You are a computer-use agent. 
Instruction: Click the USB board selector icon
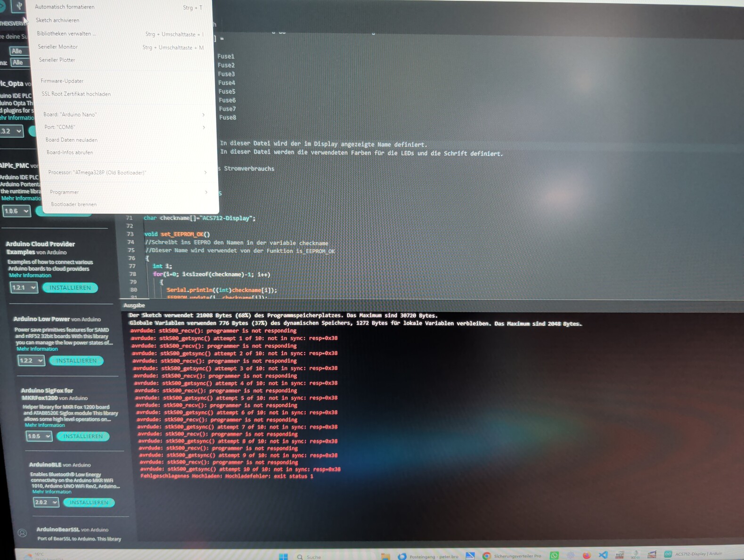click(x=19, y=6)
